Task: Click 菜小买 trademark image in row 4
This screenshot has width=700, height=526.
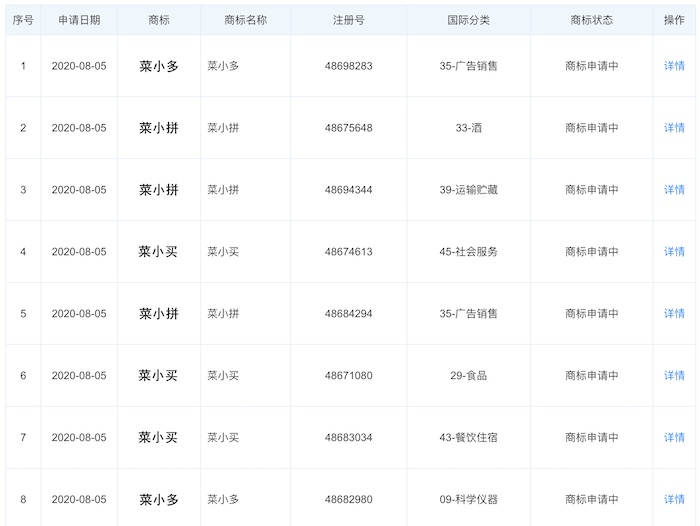Action: point(158,252)
